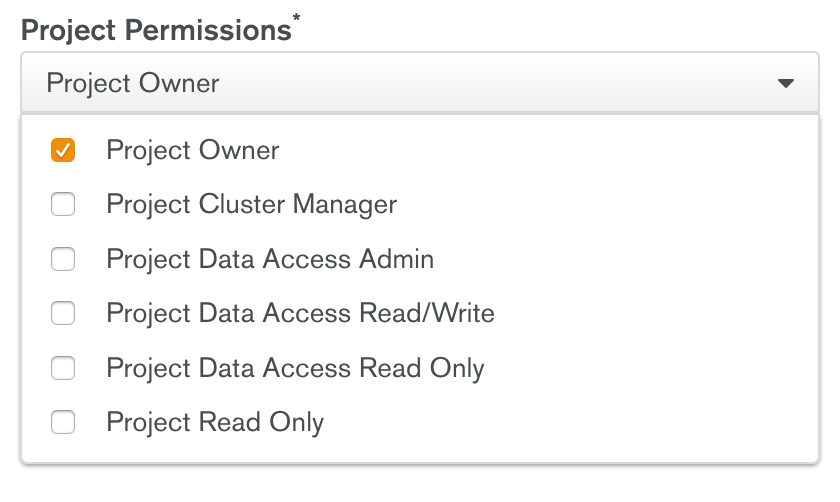
Task: Tick the Project Data Access Admin checkbox
Action: click(x=63, y=259)
